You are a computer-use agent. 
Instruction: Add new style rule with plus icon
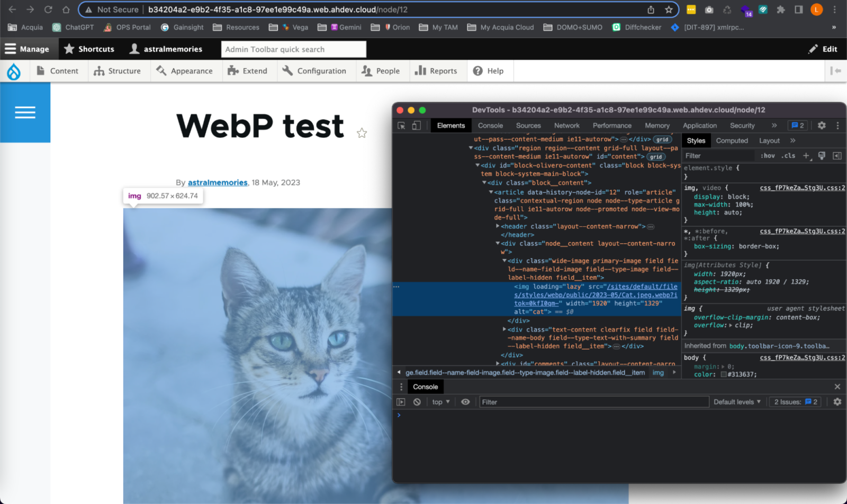tap(806, 155)
